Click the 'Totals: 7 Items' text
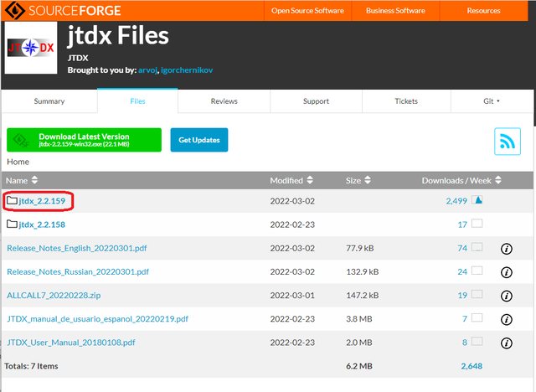 tap(31, 366)
